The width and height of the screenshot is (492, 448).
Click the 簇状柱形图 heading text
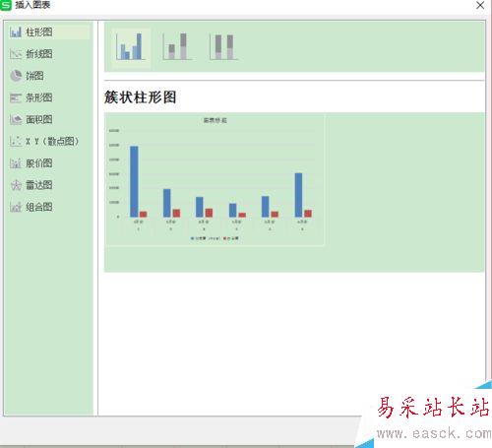[x=141, y=97]
